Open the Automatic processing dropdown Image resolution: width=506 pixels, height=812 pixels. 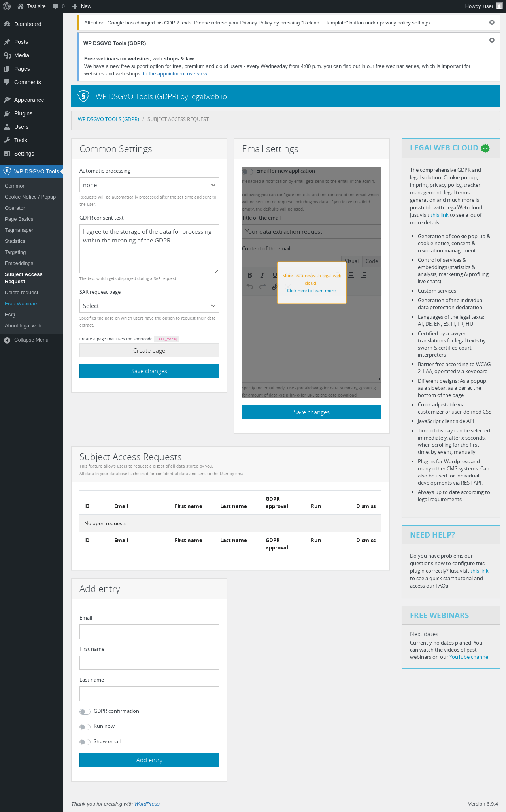tap(149, 185)
